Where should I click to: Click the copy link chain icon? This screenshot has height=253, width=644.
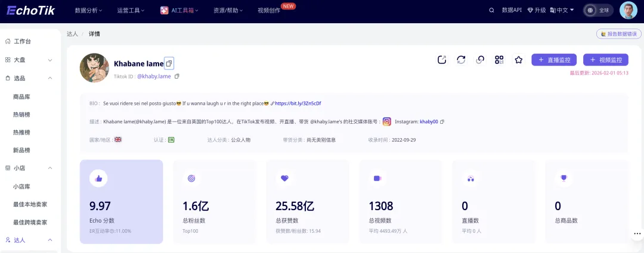click(x=480, y=60)
